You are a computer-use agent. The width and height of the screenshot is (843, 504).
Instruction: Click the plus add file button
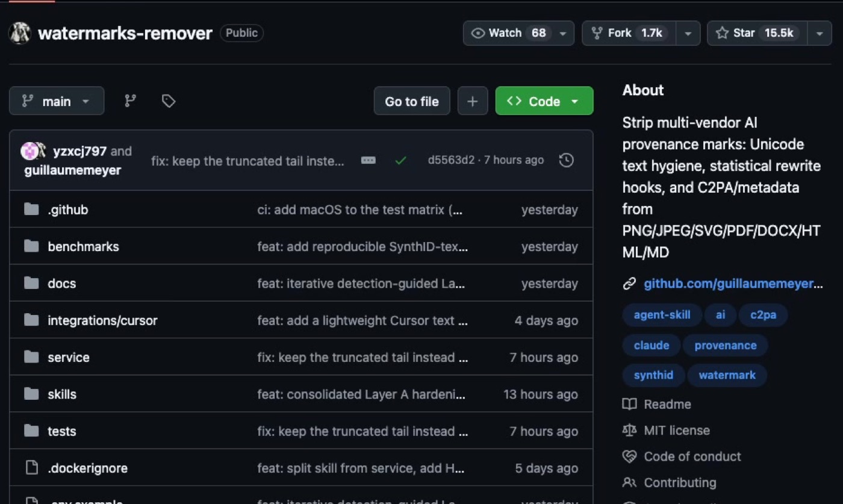473,101
